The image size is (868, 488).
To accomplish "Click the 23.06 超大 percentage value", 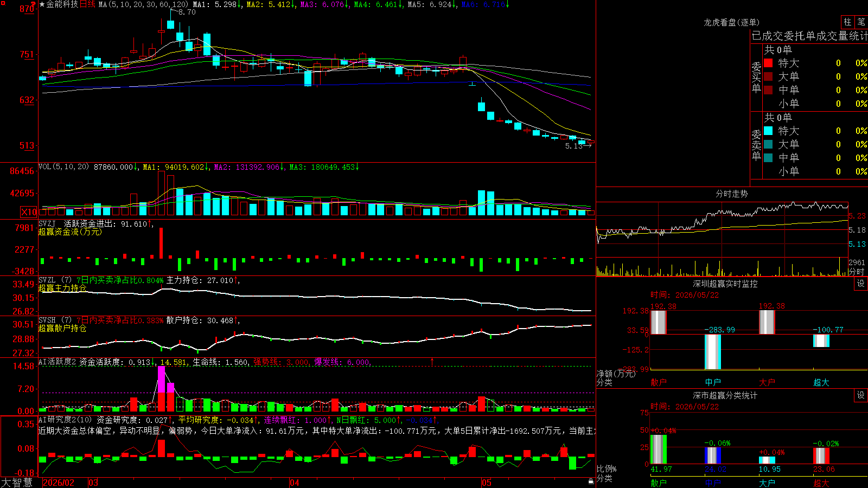I will [824, 469].
